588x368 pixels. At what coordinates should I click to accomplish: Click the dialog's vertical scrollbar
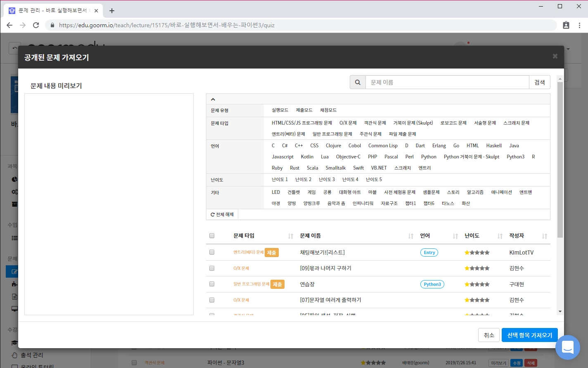coord(560,161)
